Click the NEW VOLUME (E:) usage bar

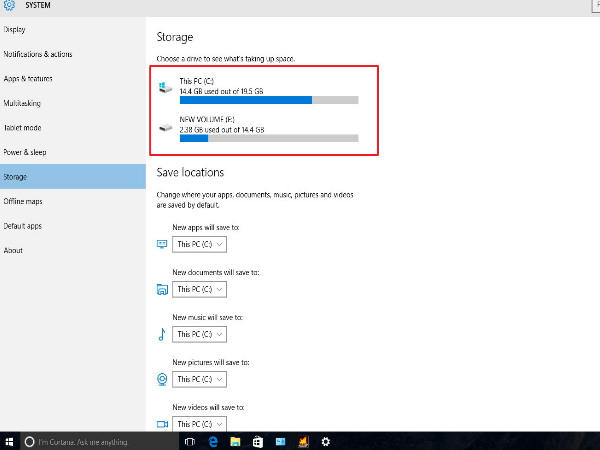[269, 138]
